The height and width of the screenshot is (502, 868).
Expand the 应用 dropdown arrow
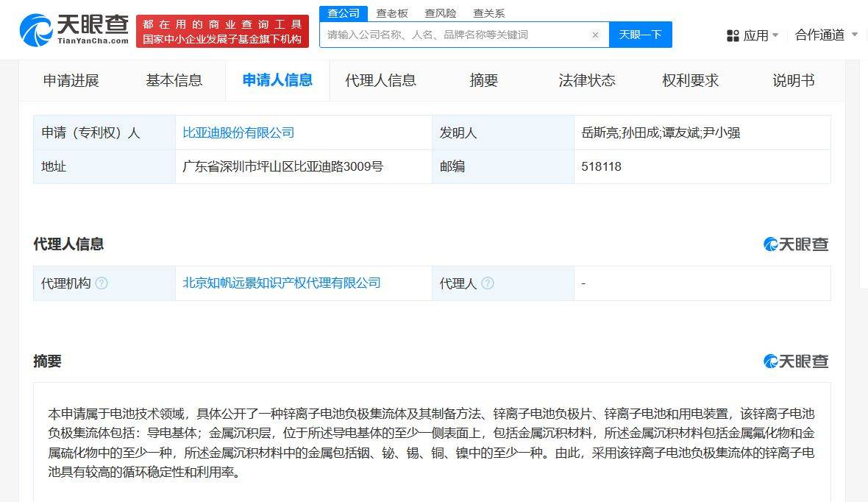click(775, 35)
